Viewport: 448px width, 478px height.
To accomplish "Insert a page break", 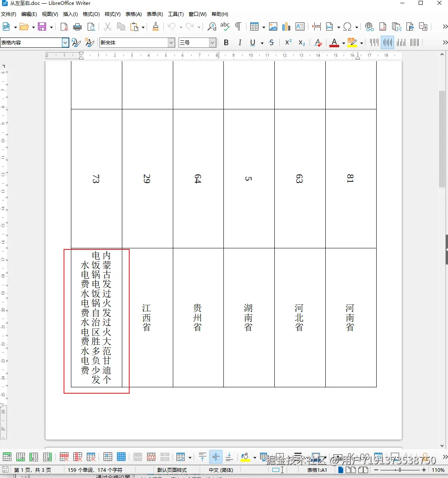I will pos(316,27).
